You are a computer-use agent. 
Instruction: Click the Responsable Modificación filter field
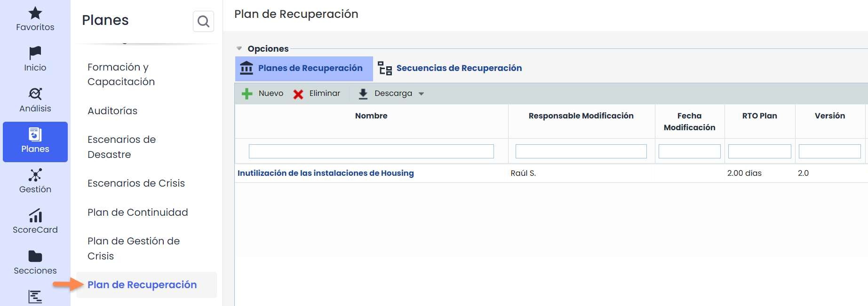(x=581, y=151)
